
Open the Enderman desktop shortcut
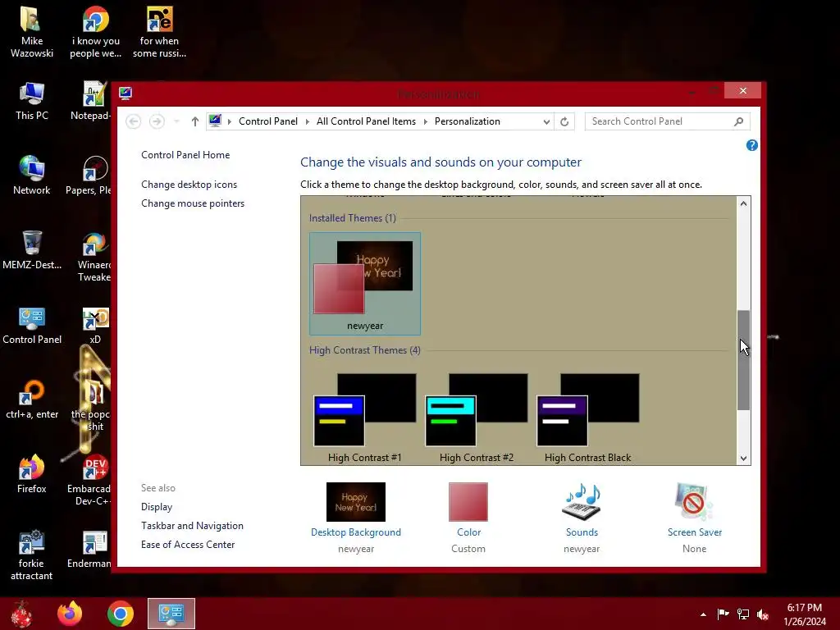pos(90,550)
